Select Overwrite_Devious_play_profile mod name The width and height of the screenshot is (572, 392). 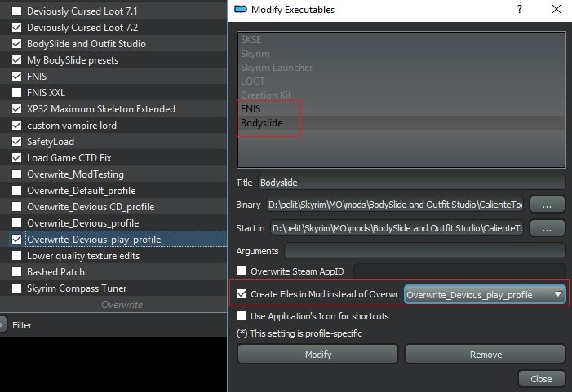[94, 240]
